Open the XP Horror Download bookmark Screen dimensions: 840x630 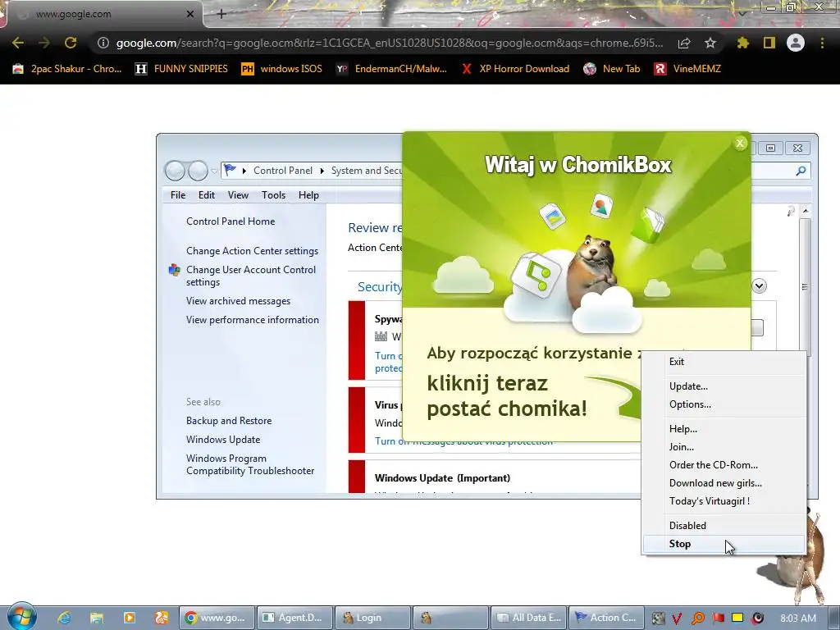[515, 69]
